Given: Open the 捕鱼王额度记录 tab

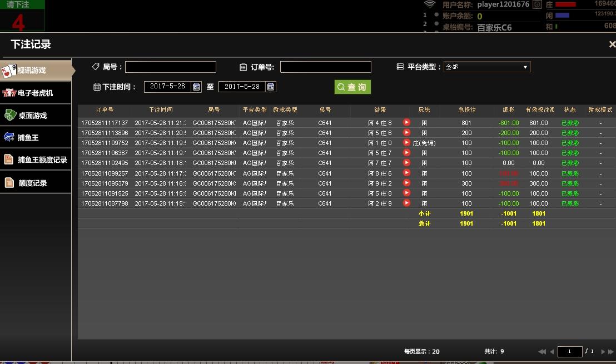Looking at the screenshot, I should pos(36,160).
